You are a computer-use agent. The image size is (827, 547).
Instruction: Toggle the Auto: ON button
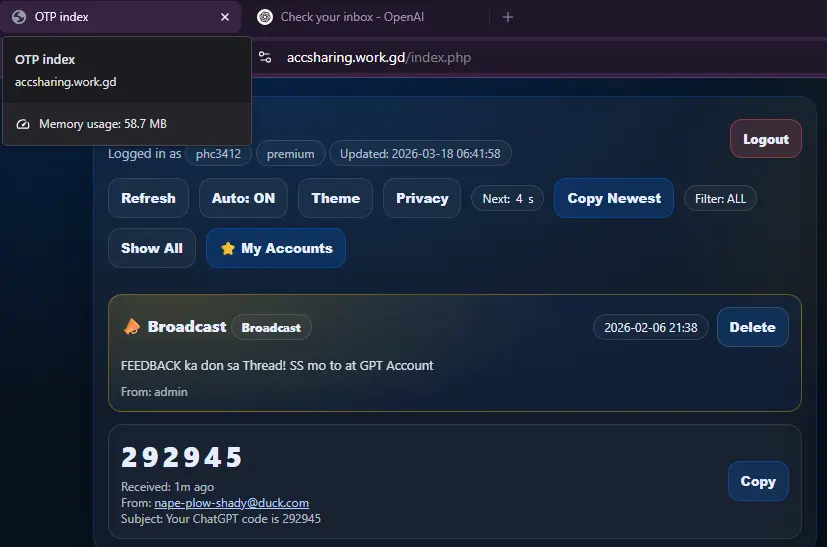pos(243,198)
